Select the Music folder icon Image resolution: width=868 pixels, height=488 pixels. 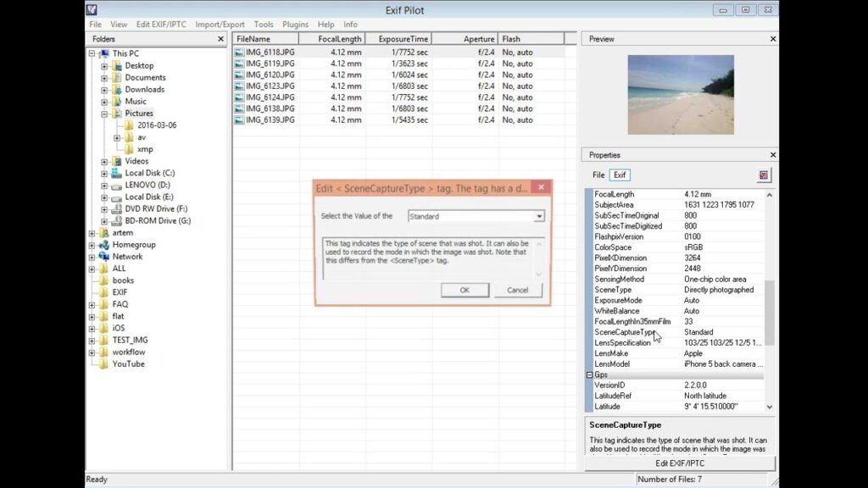(118, 101)
